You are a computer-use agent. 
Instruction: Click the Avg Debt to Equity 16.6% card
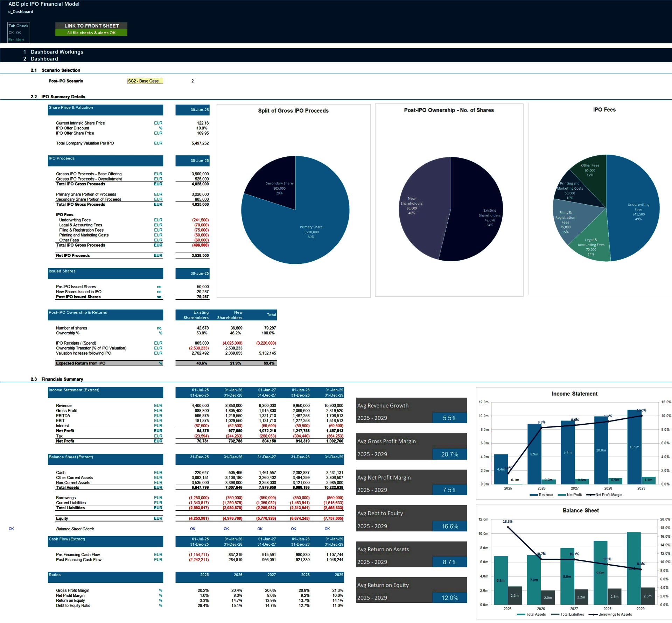pyautogui.click(x=412, y=518)
